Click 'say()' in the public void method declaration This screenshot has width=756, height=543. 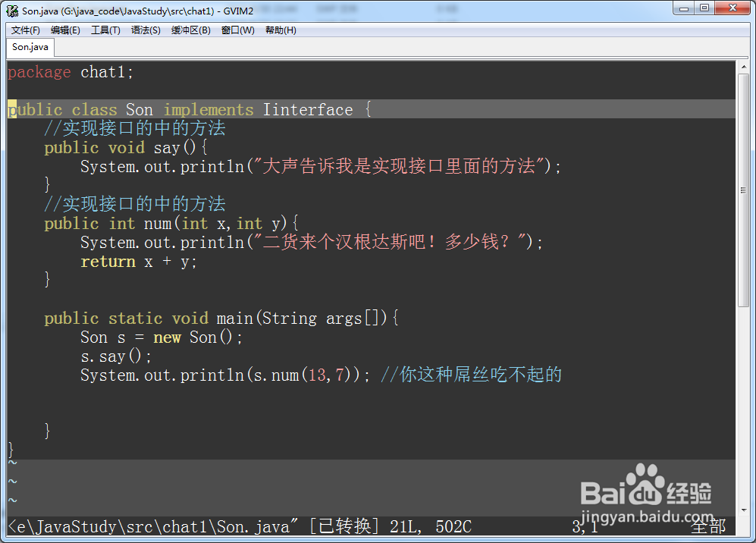click(174, 148)
